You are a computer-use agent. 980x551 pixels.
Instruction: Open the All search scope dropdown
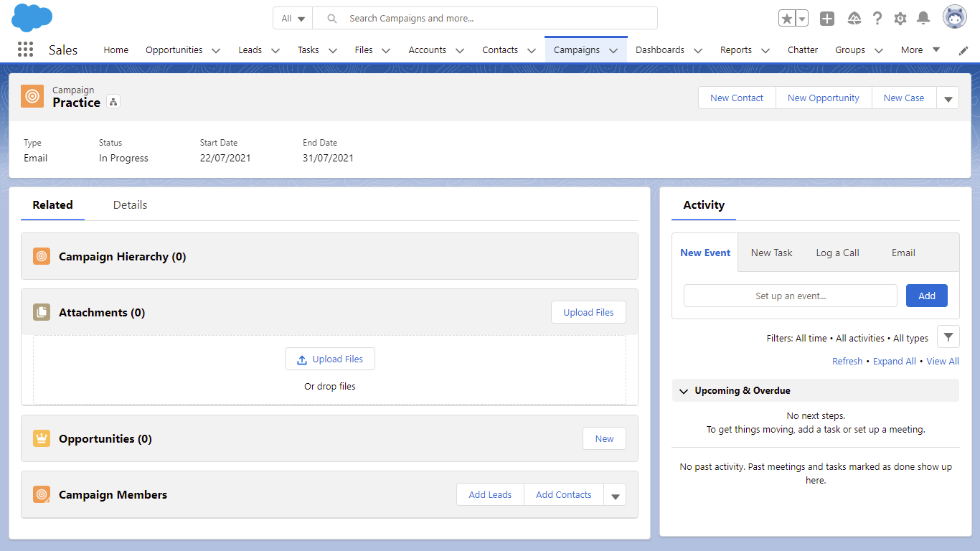coord(293,19)
